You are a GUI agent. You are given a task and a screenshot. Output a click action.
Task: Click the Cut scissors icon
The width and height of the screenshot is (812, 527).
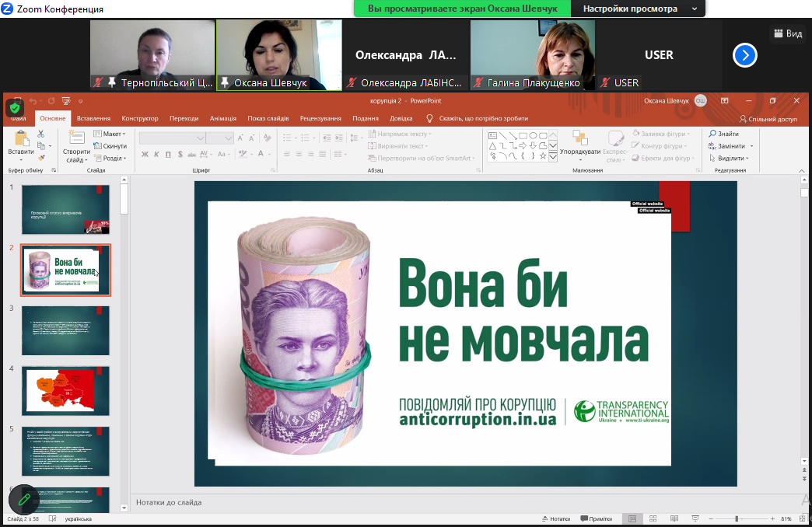coord(41,134)
